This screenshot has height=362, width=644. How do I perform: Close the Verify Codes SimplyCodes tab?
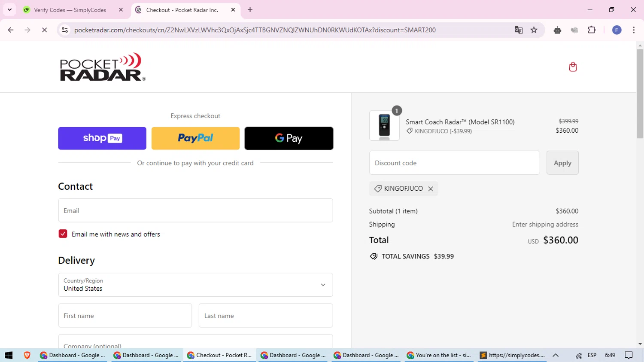121,10
